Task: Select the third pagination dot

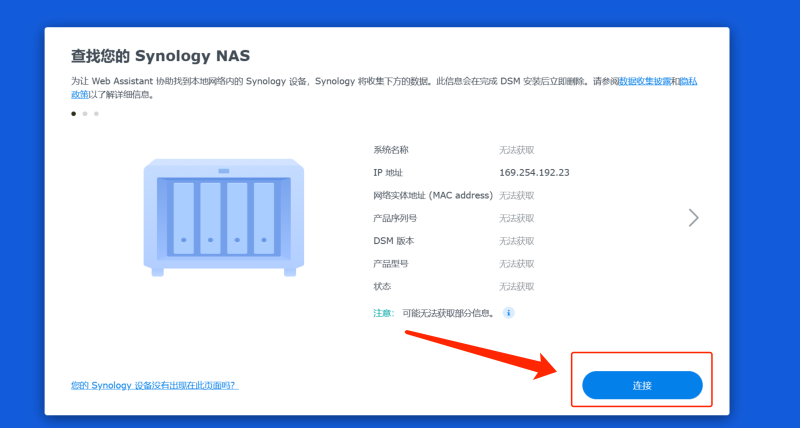Action: tap(96, 114)
